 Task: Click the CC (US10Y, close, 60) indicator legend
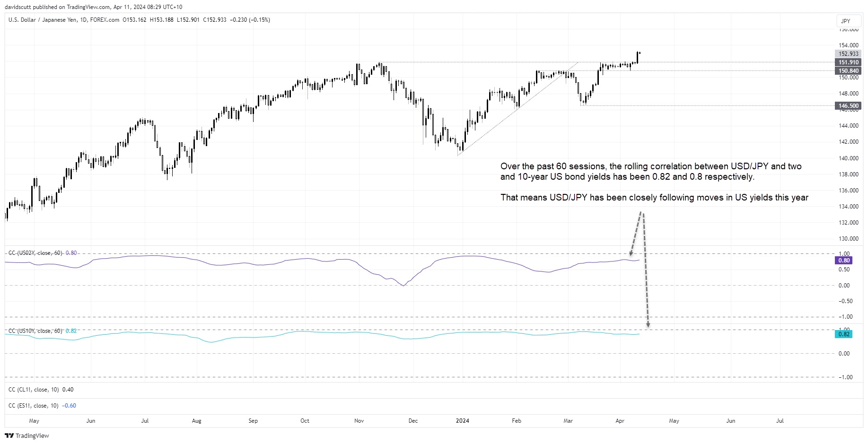pyautogui.click(x=35, y=331)
